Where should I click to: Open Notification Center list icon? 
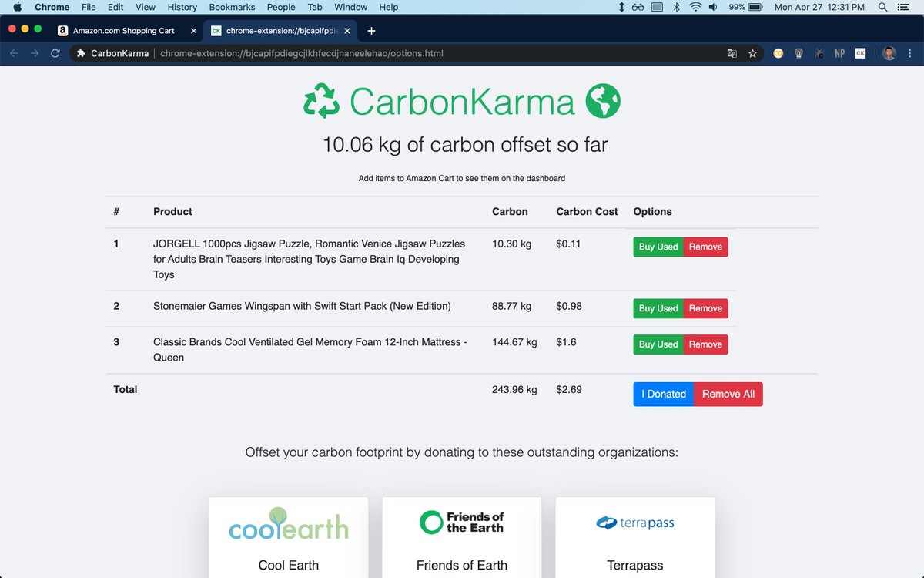(903, 7)
